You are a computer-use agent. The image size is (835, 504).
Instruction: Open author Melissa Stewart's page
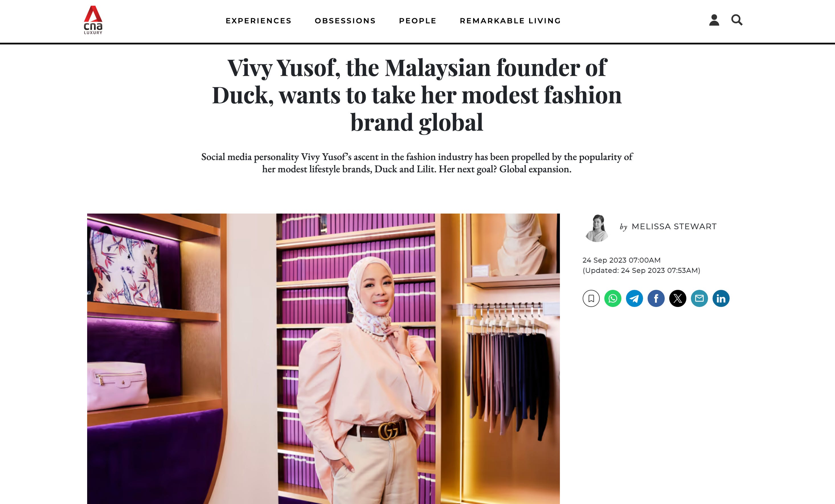click(x=674, y=226)
